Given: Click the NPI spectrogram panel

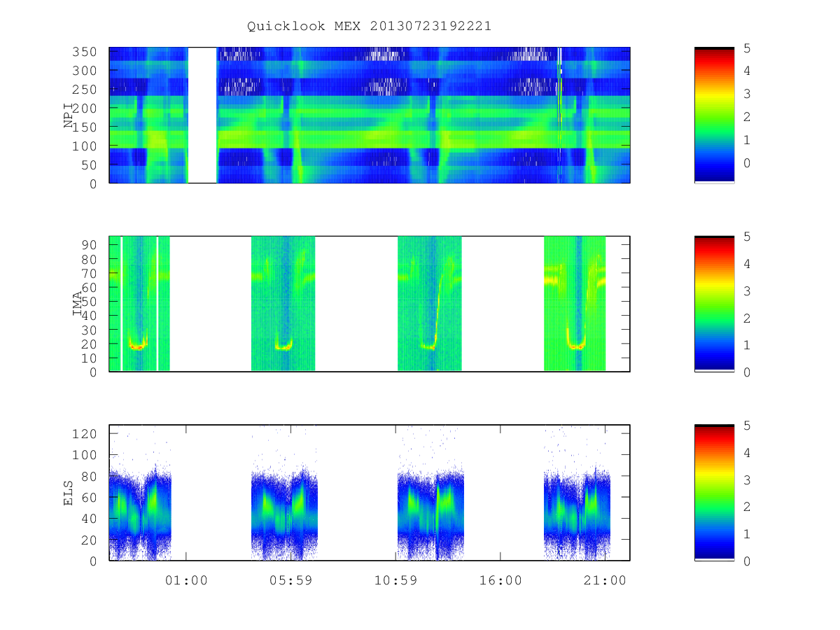Looking at the screenshot, I should click(x=370, y=115).
